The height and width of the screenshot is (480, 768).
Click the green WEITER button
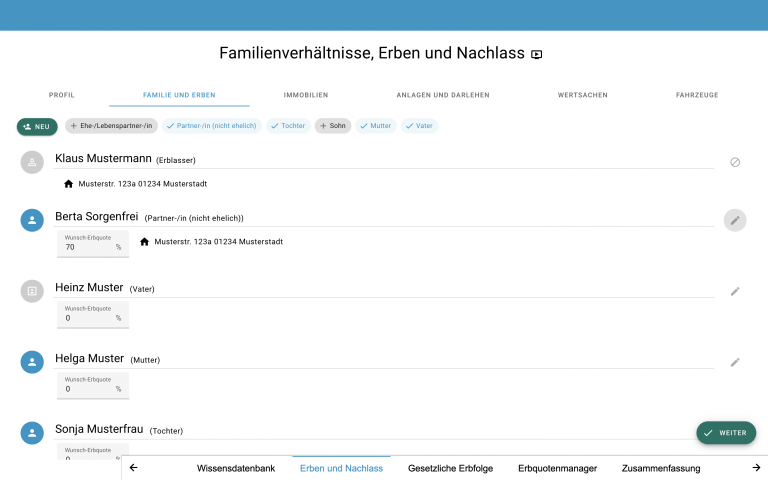[x=726, y=433]
